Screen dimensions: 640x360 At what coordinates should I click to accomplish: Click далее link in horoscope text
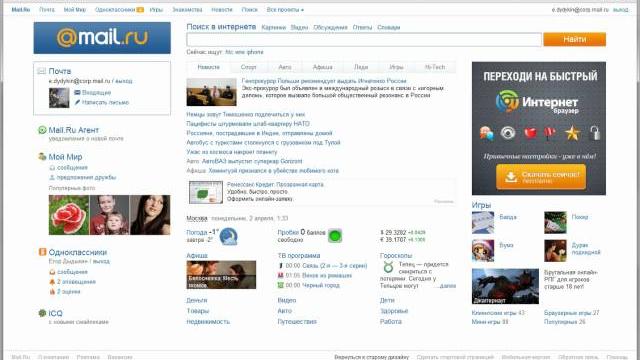click(448, 286)
